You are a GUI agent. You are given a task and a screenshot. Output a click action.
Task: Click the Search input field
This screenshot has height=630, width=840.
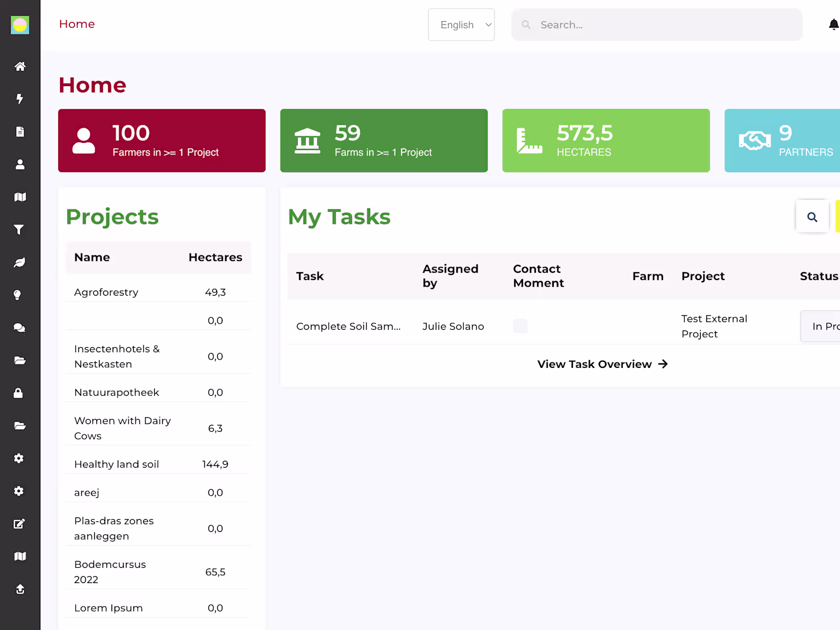point(661,25)
